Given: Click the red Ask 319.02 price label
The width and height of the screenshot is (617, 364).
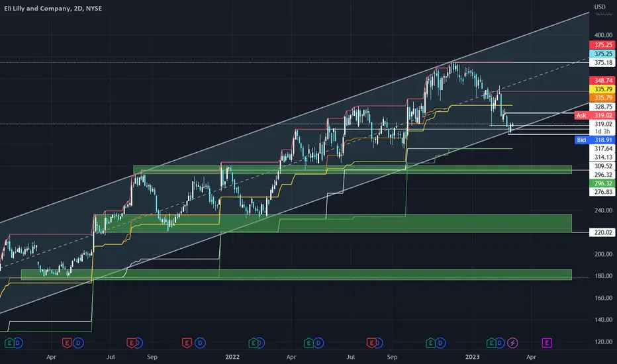Looking at the screenshot, I should pyautogui.click(x=594, y=115).
